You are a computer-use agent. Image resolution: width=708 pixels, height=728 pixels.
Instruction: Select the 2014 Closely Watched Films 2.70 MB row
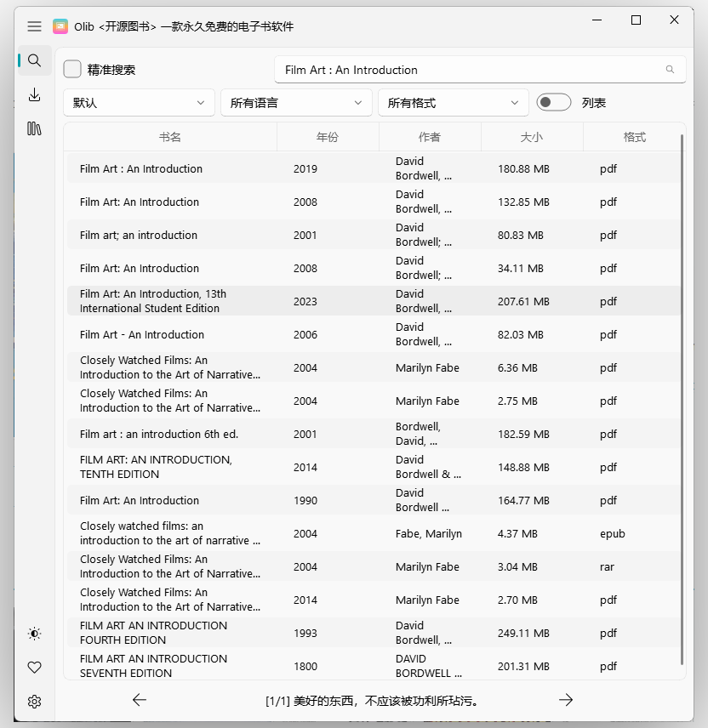pyautogui.click(x=374, y=600)
